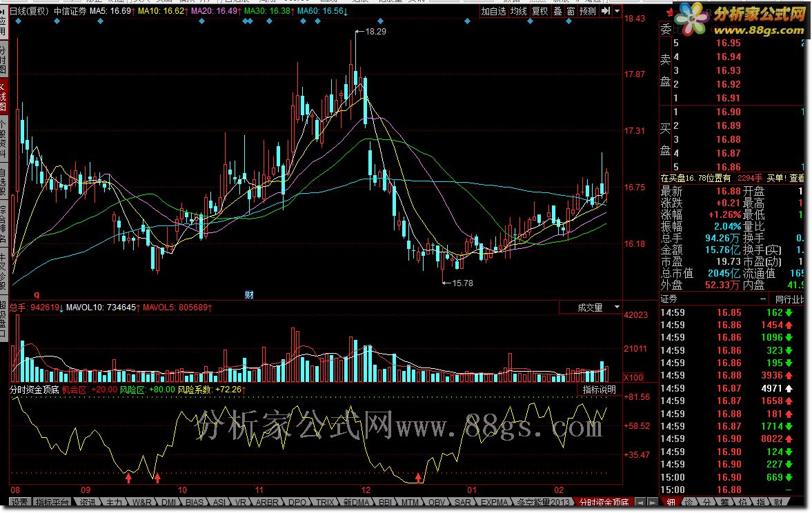Select the 主力 main force indicator tab
This screenshot has width=812, height=513.
(114, 503)
